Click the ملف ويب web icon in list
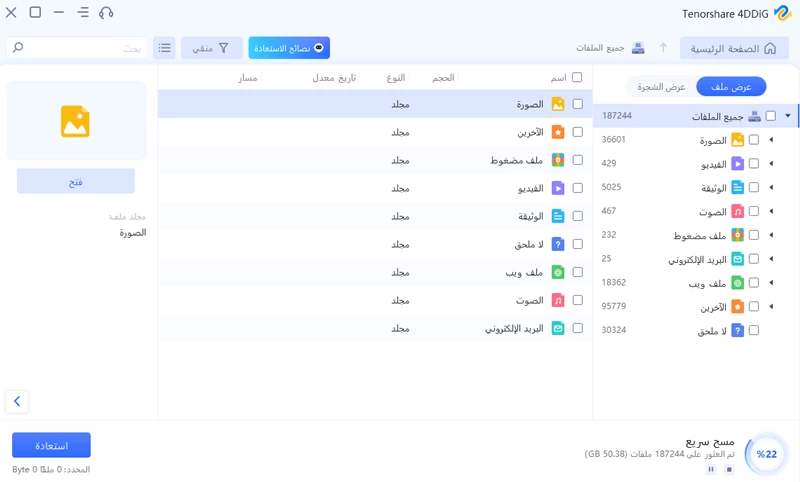This screenshot has width=800, height=482. [x=558, y=272]
